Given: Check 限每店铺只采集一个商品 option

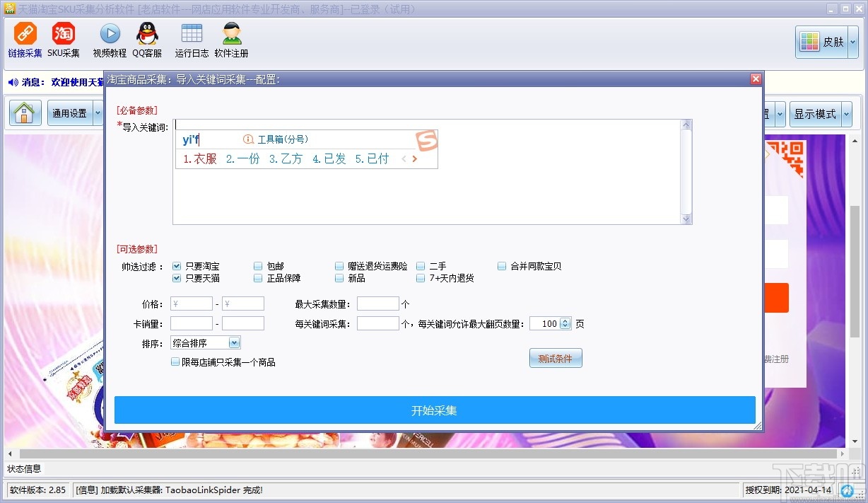Looking at the screenshot, I should point(175,362).
